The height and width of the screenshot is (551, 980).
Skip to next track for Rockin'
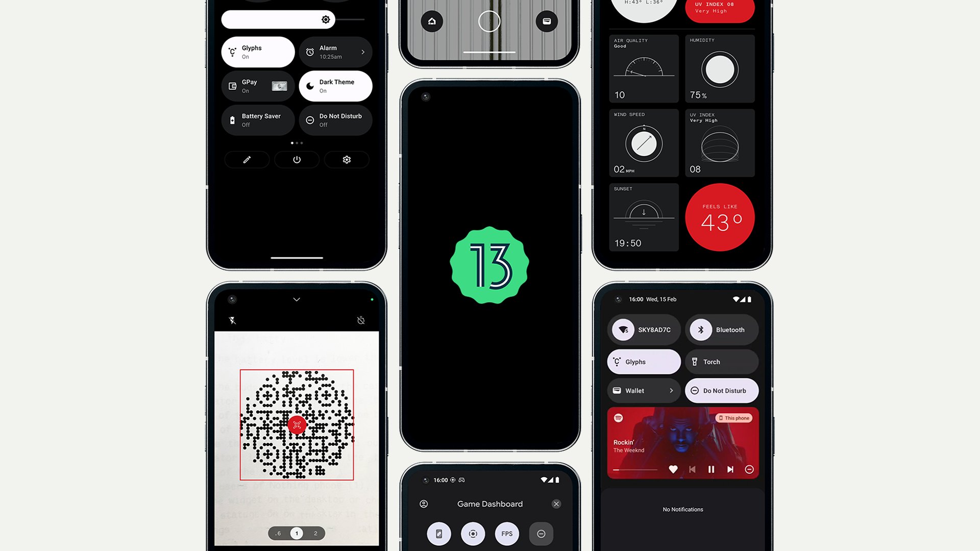click(x=729, y=469)
